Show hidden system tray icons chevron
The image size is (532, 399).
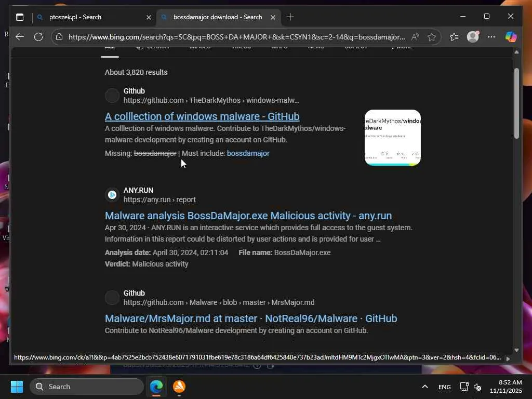pyautogui.click(x=425, y=387)
